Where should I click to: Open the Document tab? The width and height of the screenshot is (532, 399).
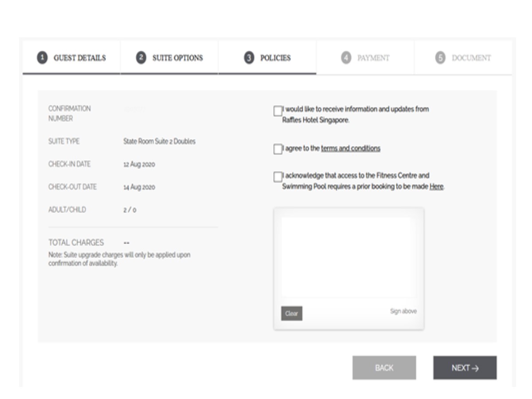click(471, 58)
